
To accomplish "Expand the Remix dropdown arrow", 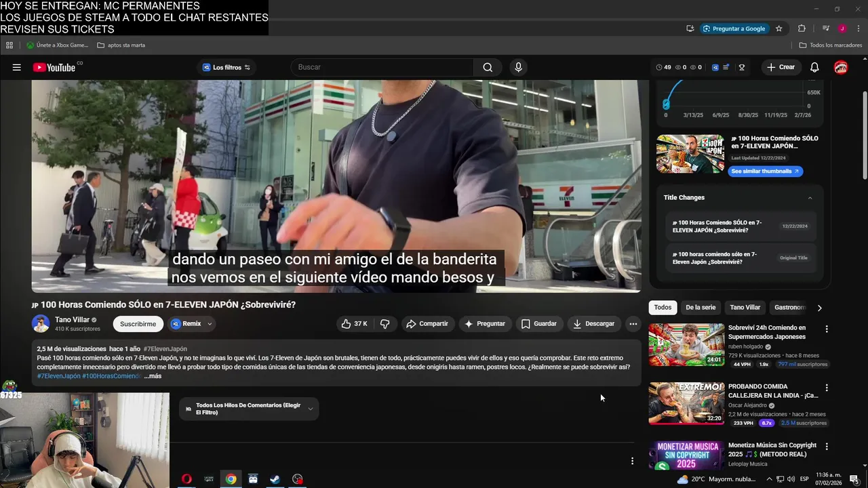I will pos(210,324).
